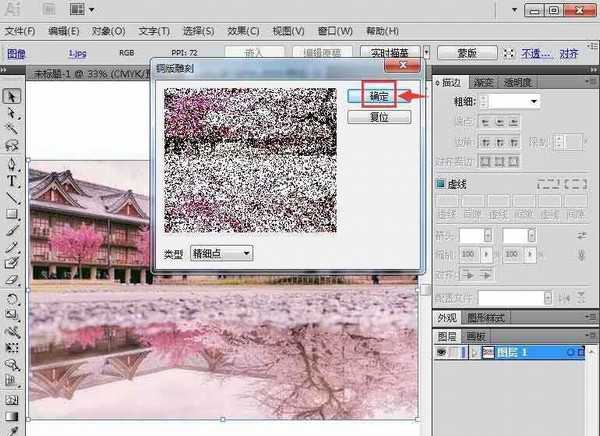Select the Type tool
Screen dimensions: 600x436
[x=13, y=181]
